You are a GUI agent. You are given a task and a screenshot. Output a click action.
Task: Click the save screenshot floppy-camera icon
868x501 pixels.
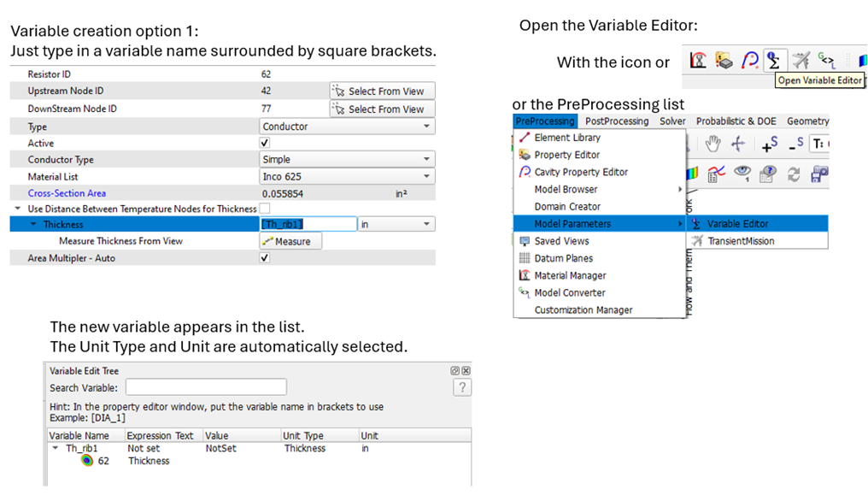coord(818,174)
